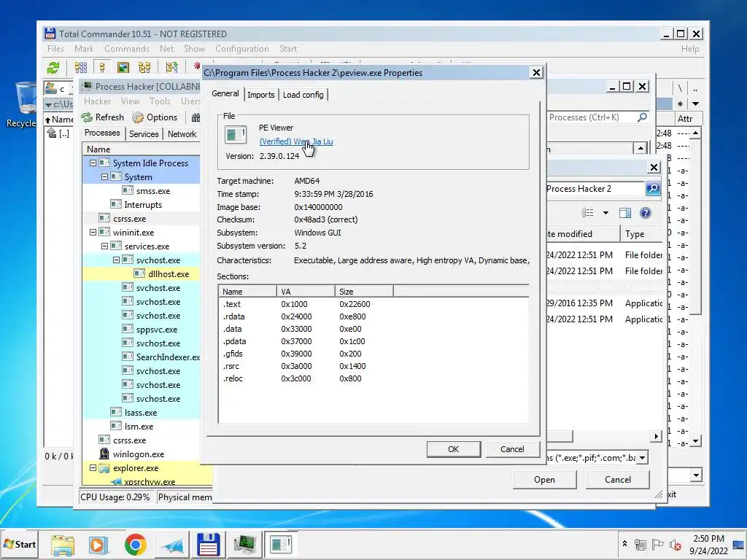This screenshot has width=747, height=560.
Task: Switch to the Imports tab
Action: (260, 95)
